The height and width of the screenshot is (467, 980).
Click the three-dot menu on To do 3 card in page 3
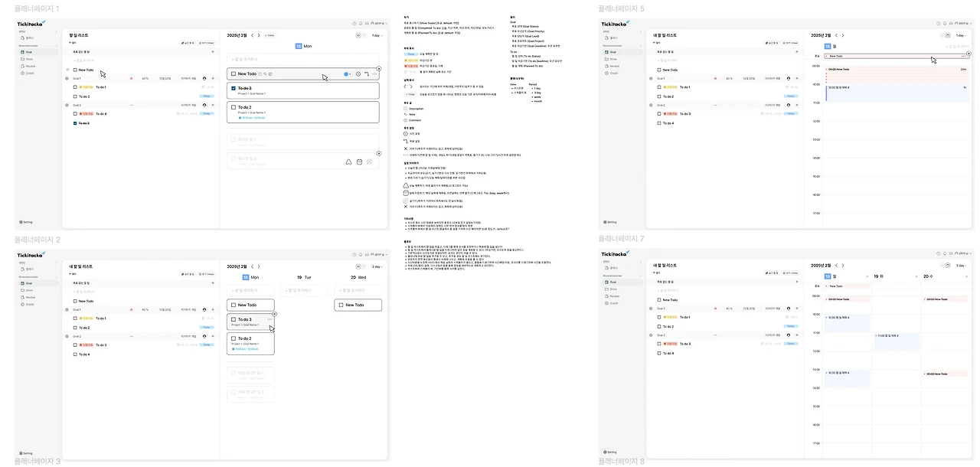pyautogui.click(x=270, y=319)
